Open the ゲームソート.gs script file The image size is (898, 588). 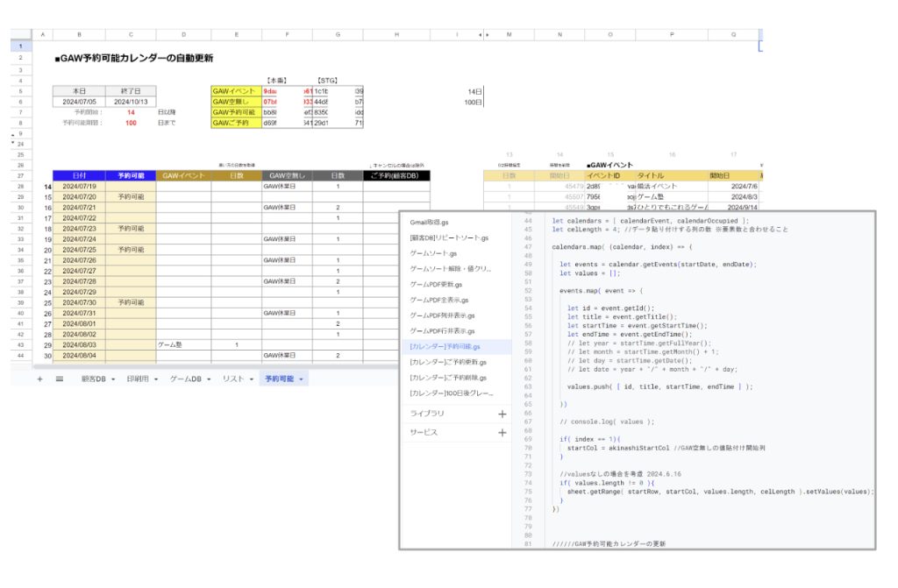pyautogui.click(x=434, y=253)
